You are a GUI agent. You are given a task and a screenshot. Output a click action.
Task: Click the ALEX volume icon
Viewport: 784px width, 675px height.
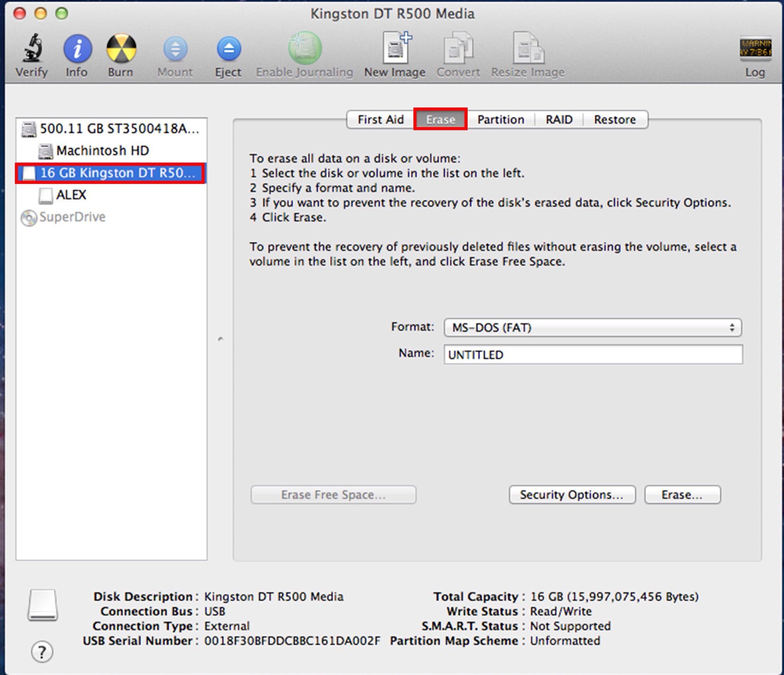click(46, 195)
